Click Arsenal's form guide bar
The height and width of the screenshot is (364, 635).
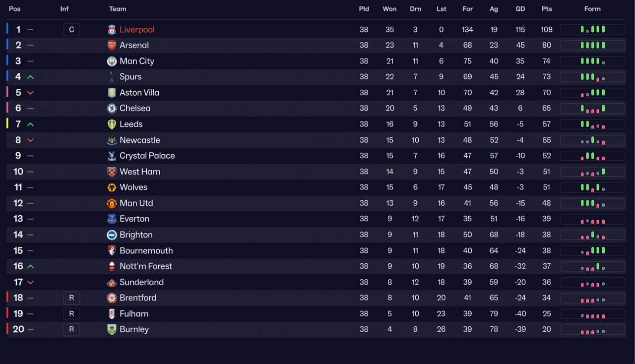pyautogui.click(x=592, y=45)
